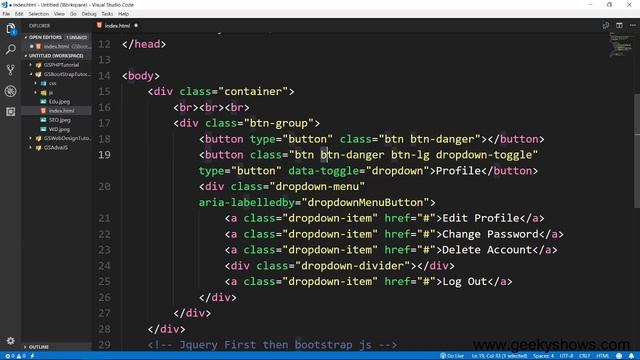
Task: Click 'Change Password' text on line 22
Action: [490, 234]
